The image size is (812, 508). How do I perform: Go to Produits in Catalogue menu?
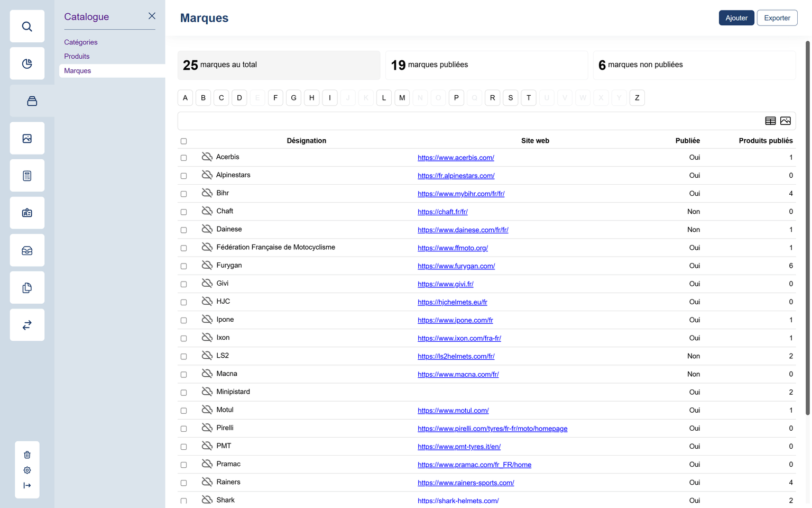point(77,57)
